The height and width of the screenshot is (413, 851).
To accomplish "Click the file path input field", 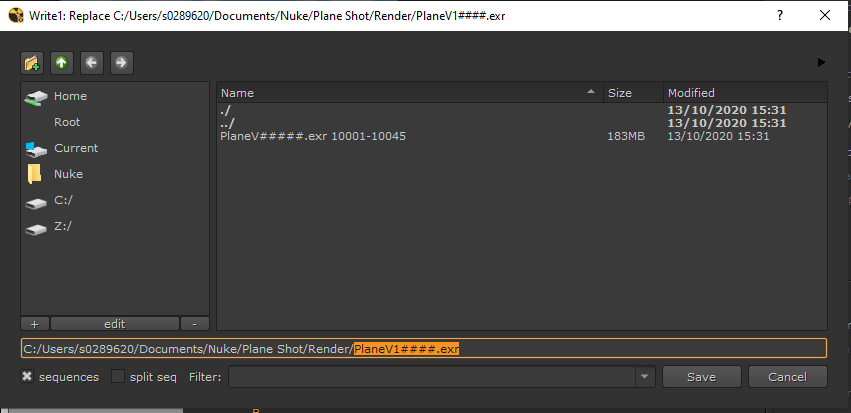I will pyautogui.click(x=424, y=348).
